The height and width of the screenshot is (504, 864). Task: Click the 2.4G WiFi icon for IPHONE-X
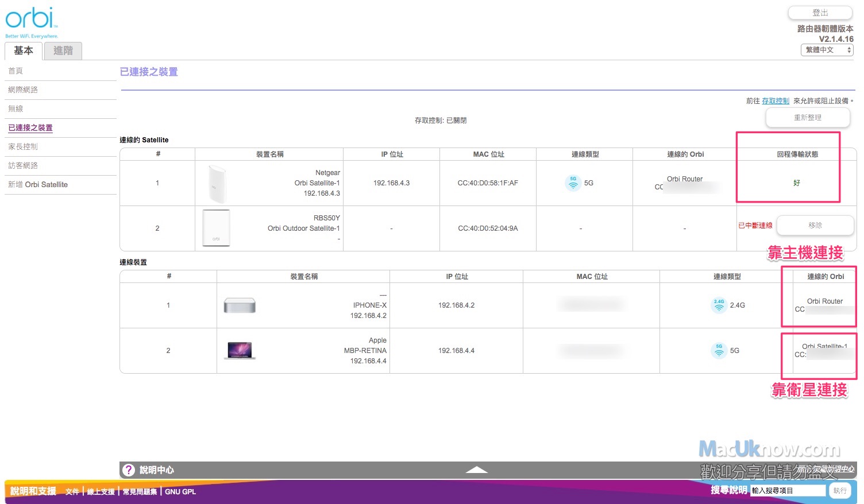coord(719,305)
